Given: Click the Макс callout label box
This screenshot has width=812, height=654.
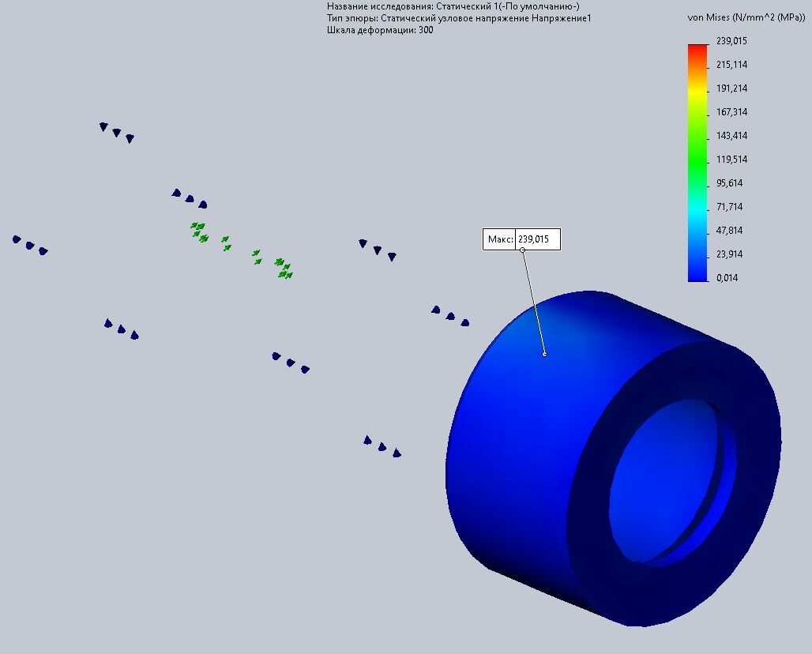Looking at the screenshot, I should tap(500, 240).
